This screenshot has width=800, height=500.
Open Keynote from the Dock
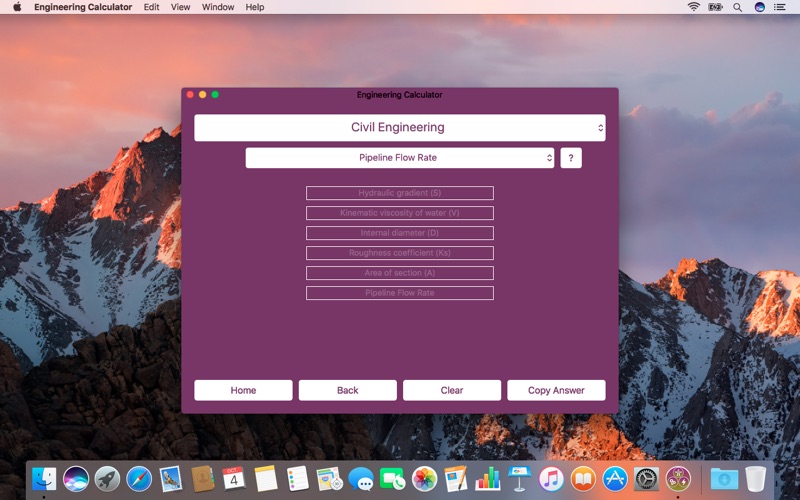[519, 479]
